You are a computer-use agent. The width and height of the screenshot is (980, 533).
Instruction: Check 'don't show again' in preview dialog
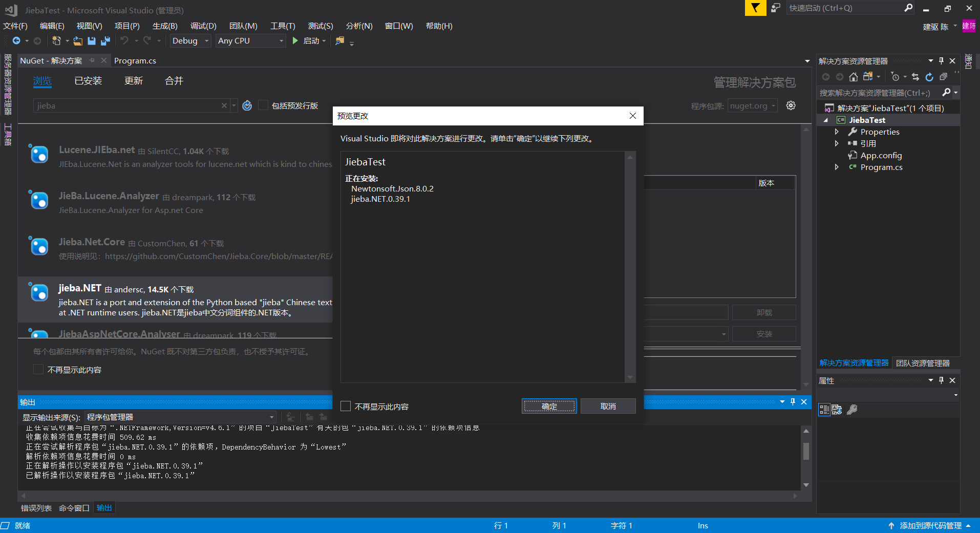pyautogui.click(x=346, y=406)
